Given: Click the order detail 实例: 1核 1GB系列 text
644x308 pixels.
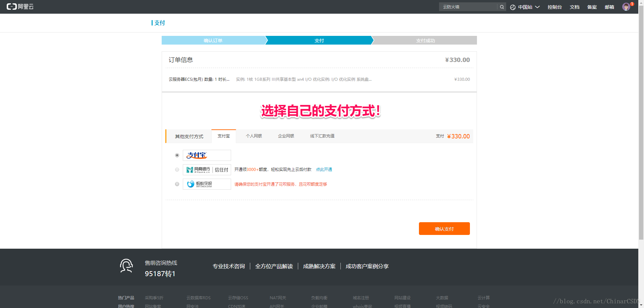Looking at the screenshot, I should coord(304,79).
